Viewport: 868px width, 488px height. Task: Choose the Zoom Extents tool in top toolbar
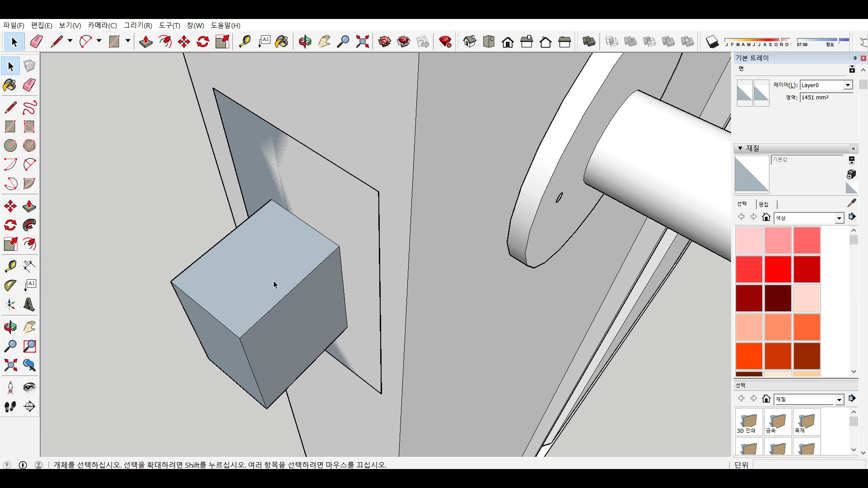click(362, 42)
